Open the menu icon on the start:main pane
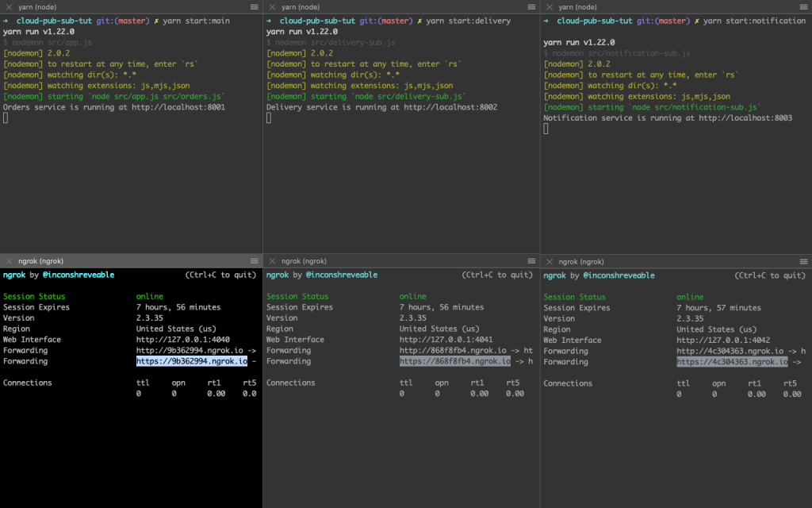 (254, 7)
